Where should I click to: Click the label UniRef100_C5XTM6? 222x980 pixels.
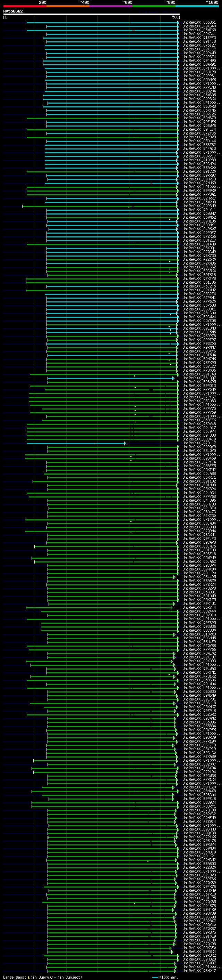coord(199,110)
